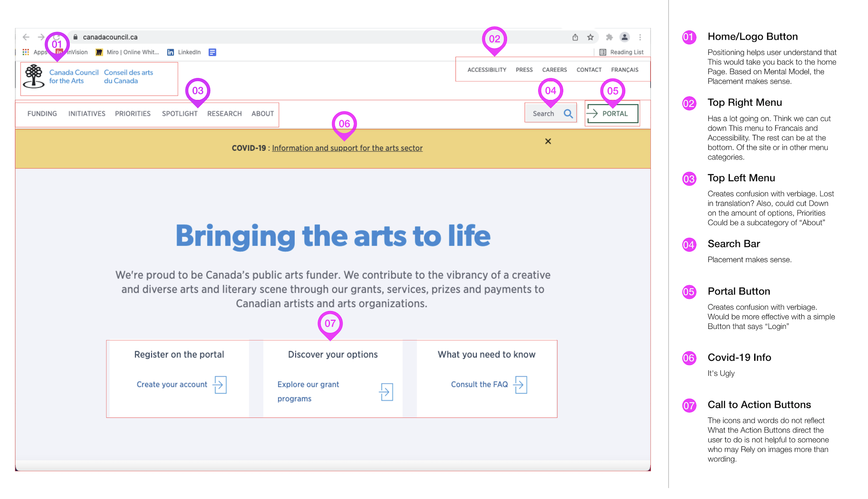Viewport: 868px width, 499px height.
Task: Open browser extensions puzzle icon
Action: point(609,37)
